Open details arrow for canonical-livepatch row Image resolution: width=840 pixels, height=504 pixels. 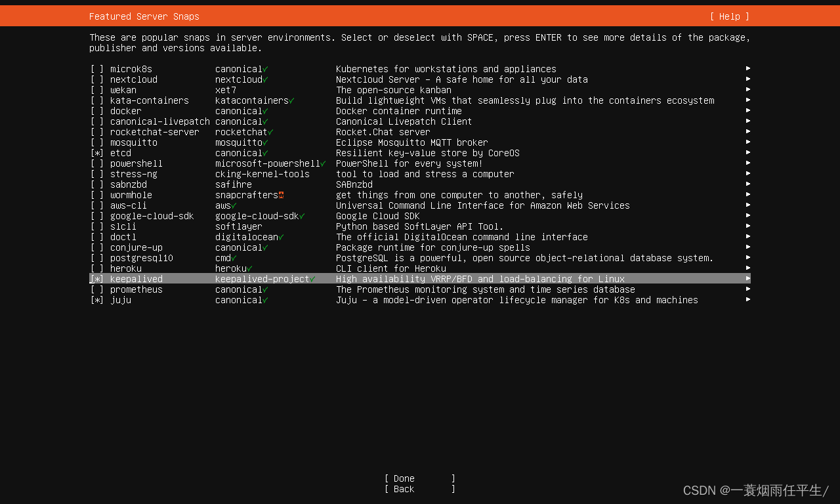click(748, 121)
